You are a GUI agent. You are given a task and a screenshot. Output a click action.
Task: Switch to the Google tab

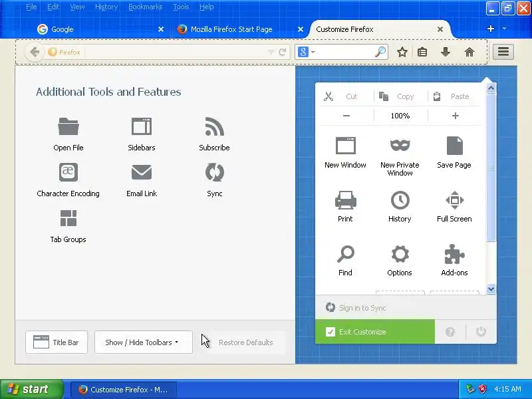tap(101, 29)
